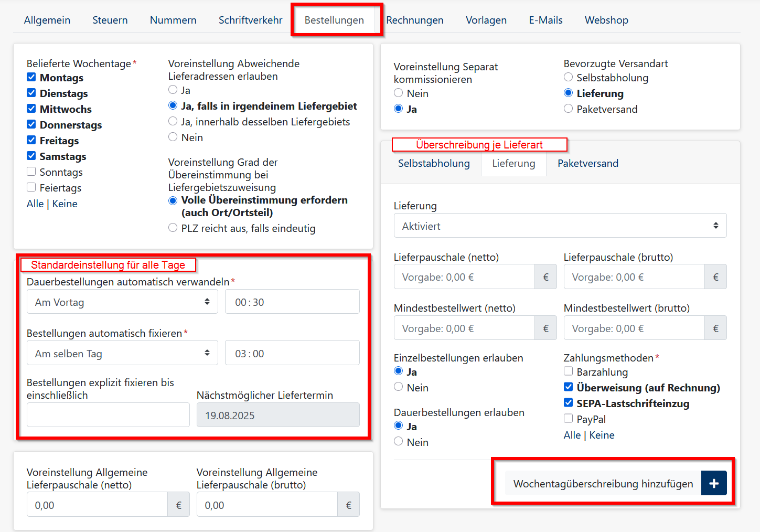The width and height of the screenshot is (760, 532).
Task: Click the 00:30 time field
Action: [x=292, y=302]
